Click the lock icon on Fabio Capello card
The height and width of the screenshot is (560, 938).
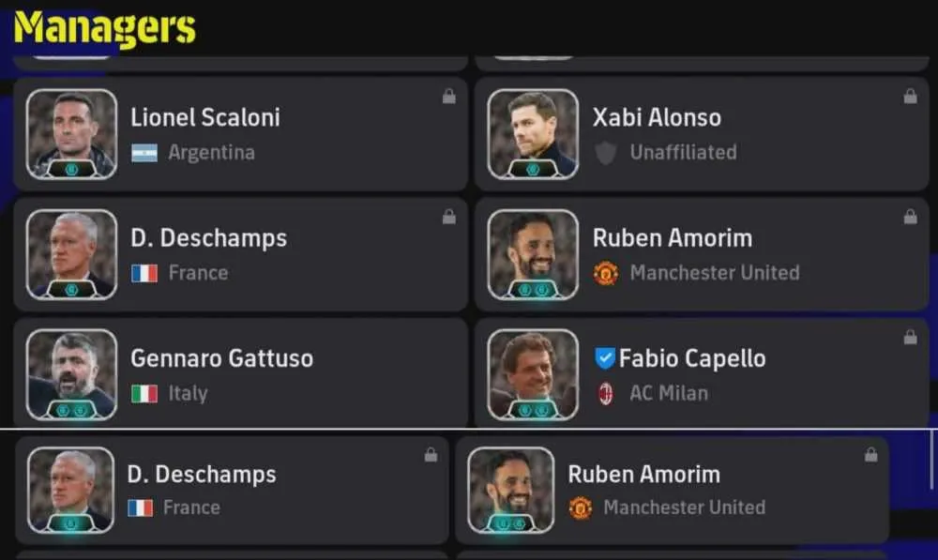point(911,338)
